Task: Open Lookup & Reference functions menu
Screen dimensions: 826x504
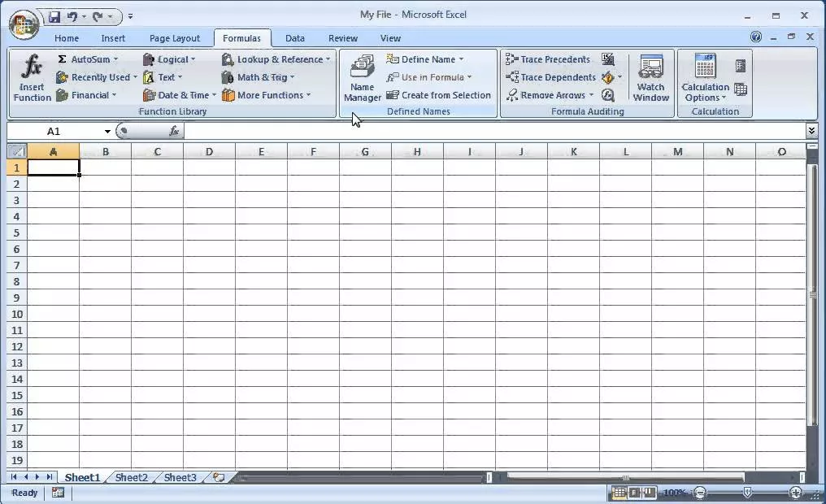Action: (276, 59)
